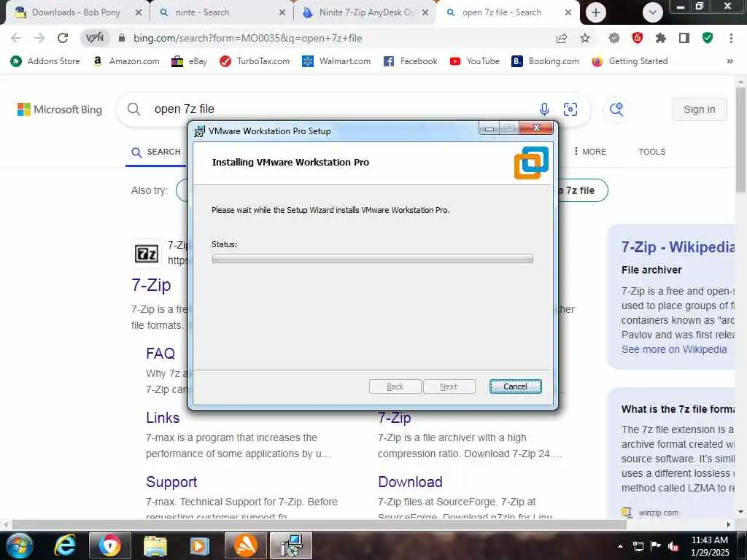This screenshot has height=560, width=747.
Task: Open the Amazon.com bookmark
Action: click(x=126, y=61)
